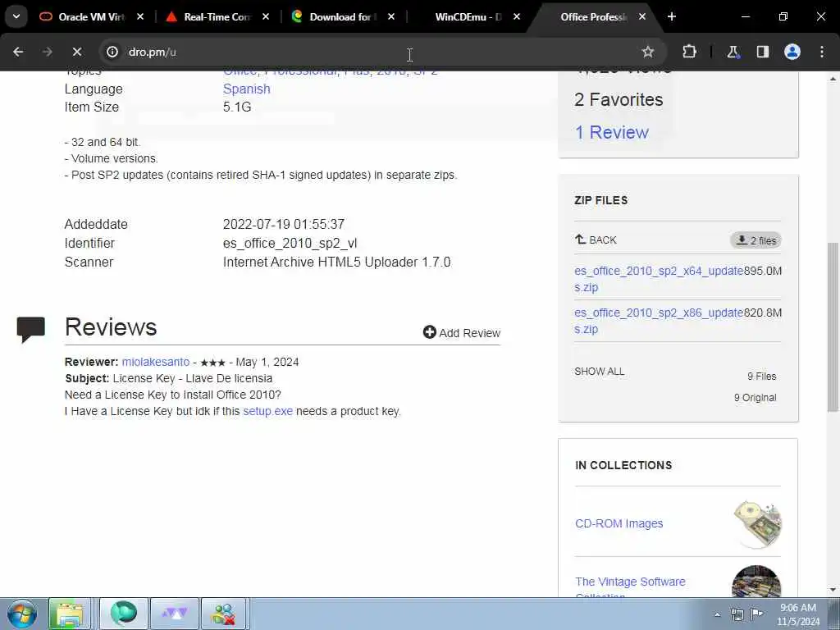840x630 pixels.
Task: Click the purple triangles taskbar icon
Action: pos(175,614)
